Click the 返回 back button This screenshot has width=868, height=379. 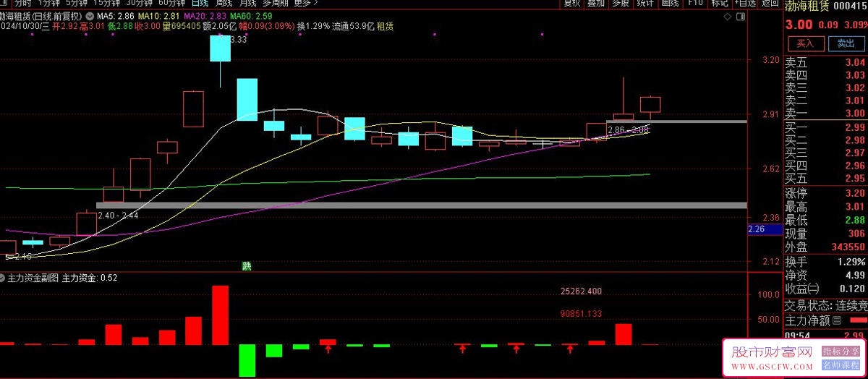(x=770, y=3)
